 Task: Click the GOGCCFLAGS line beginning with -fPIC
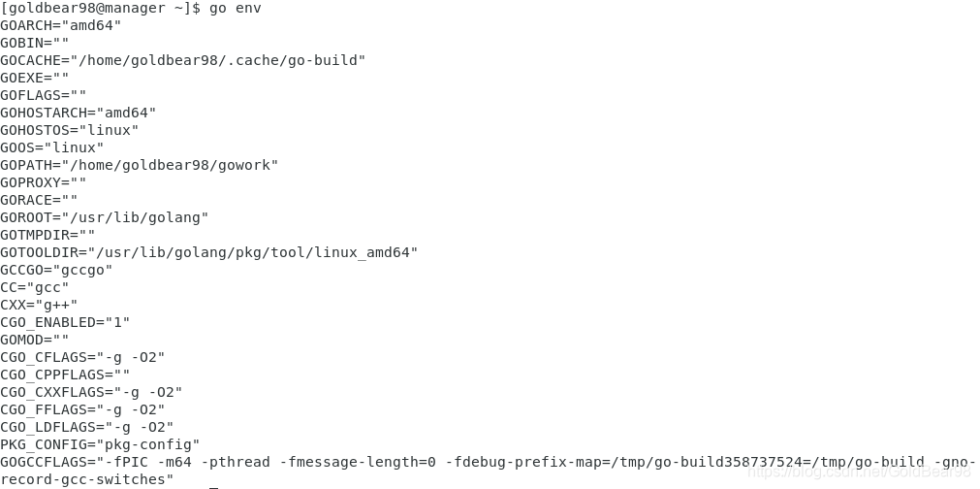coord(488,463)
